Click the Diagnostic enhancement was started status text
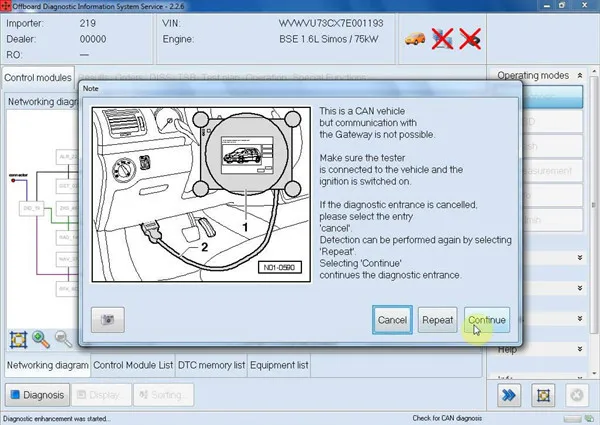 (x=57, y=419)
